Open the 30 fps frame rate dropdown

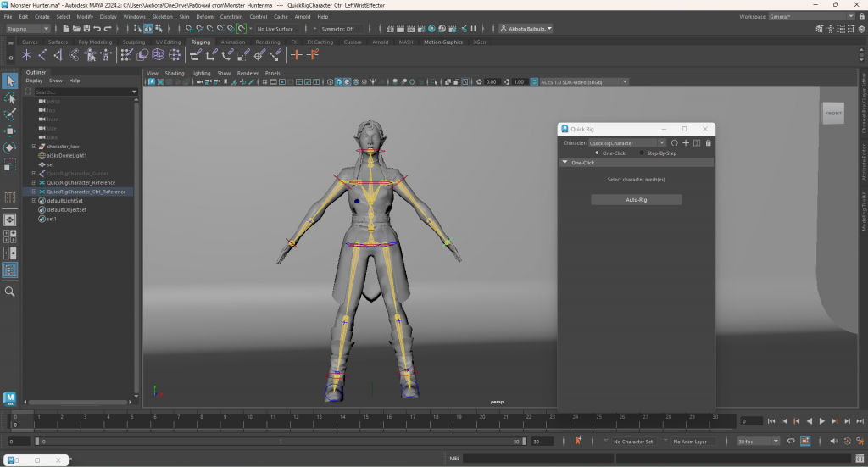tap(757, 442)
